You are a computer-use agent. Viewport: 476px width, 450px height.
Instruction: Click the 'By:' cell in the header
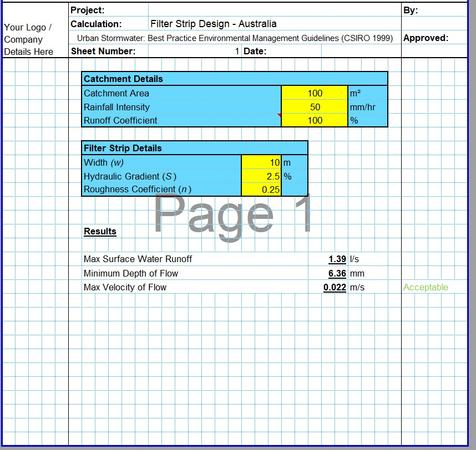pos(411,11)
